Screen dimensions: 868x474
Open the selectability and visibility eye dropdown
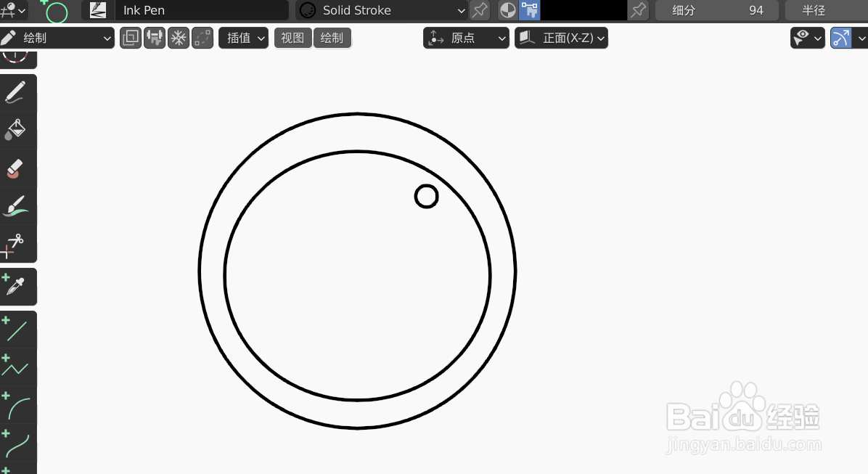(808, 38)
